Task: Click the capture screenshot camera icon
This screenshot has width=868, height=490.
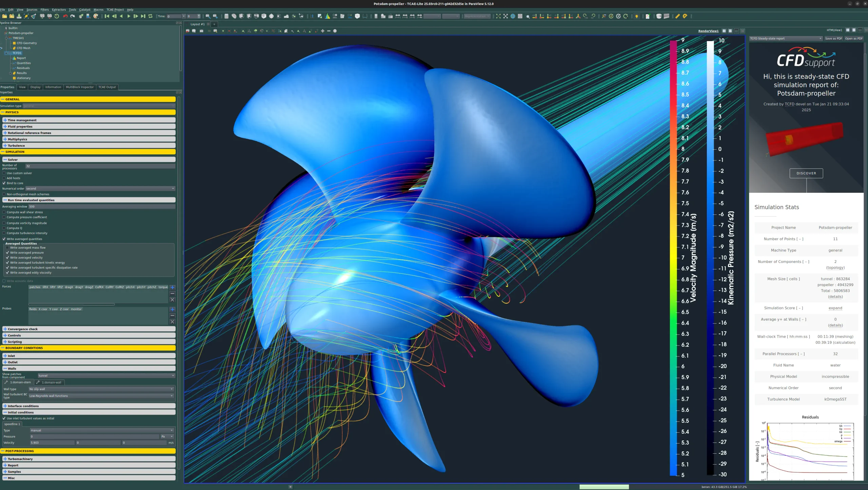Action: pyautogui.click(x=201, y=31)
